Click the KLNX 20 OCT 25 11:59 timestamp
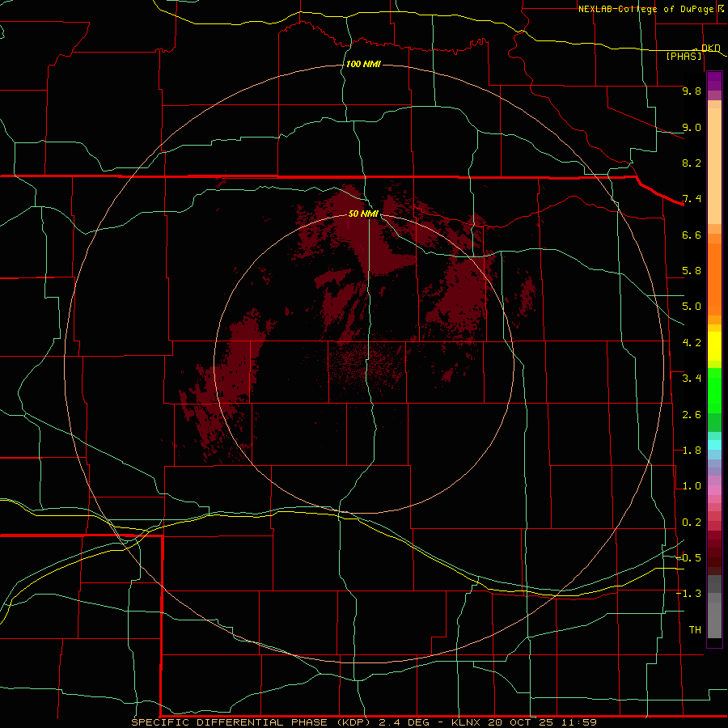Viewport: 728px width, 728px height. 523,722
